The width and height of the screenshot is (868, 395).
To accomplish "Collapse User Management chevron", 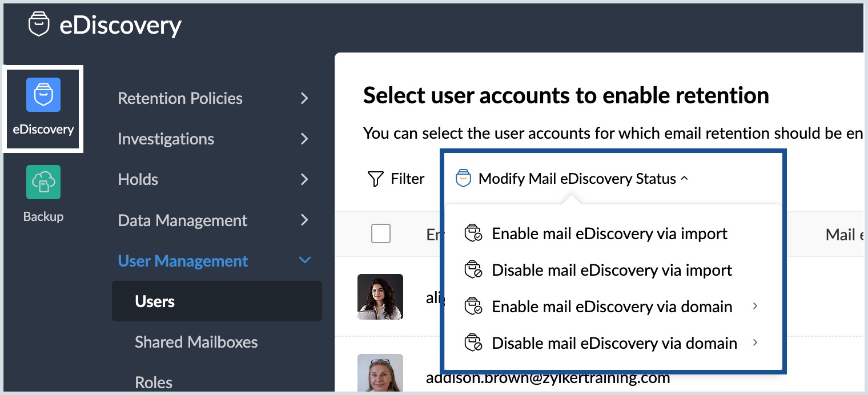I will [305, 260].
